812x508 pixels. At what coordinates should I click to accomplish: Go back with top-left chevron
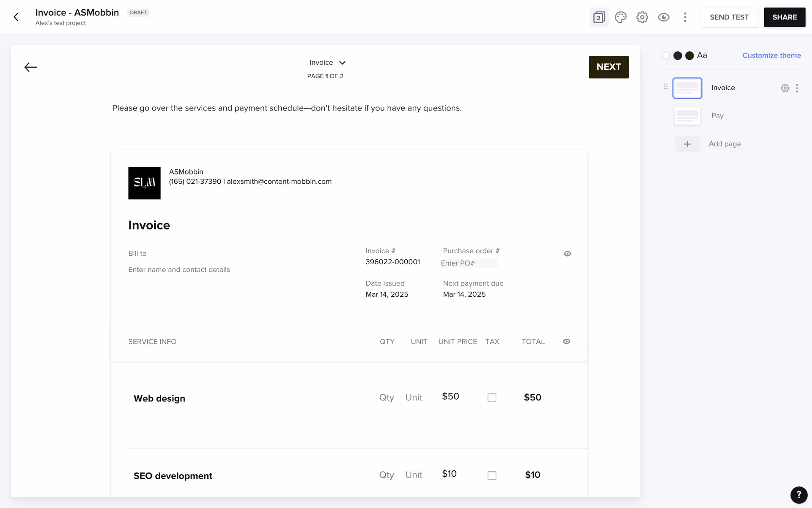pyautogui.click(x=16, y=17)
